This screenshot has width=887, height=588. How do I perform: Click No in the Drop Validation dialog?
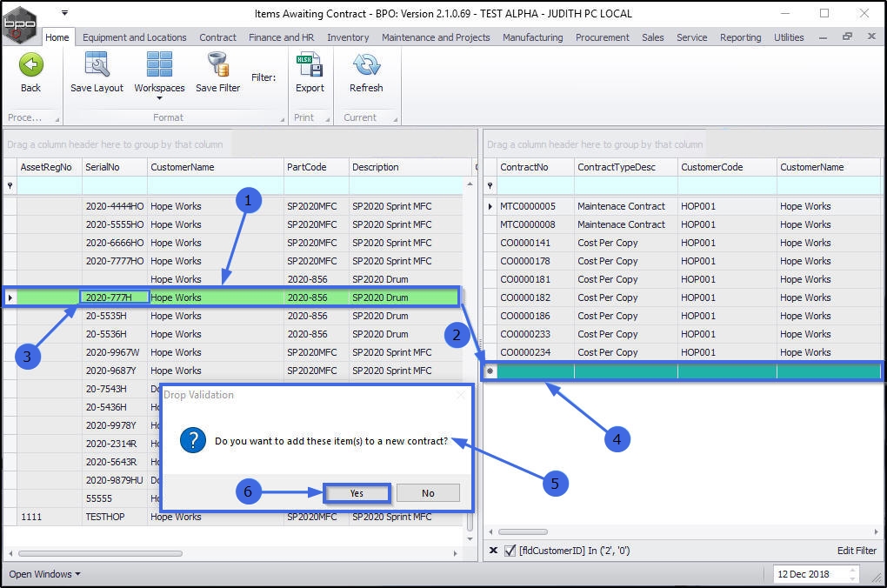pyautogui.click(x=428, y=493)
